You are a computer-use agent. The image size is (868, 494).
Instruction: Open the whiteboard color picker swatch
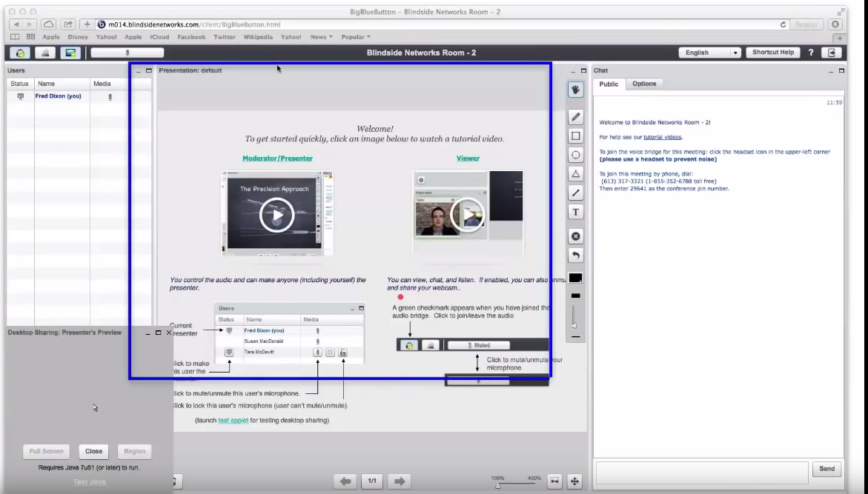(576, 278)
